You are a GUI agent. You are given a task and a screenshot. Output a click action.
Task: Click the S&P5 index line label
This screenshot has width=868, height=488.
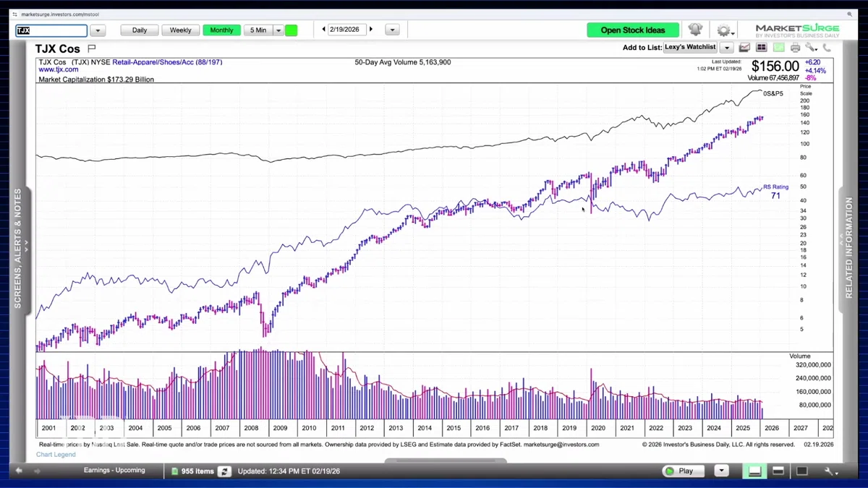click(x=773, y=93)
